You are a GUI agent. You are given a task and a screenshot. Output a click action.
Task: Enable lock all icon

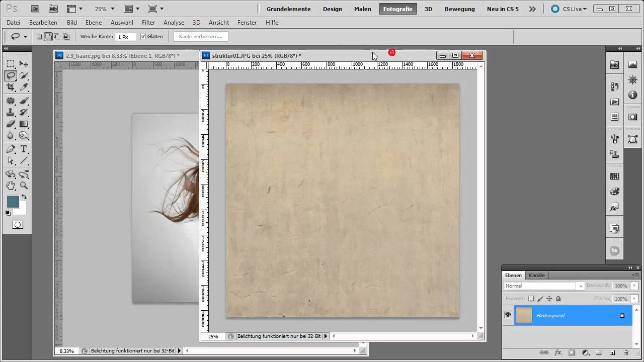click(558, 299)
